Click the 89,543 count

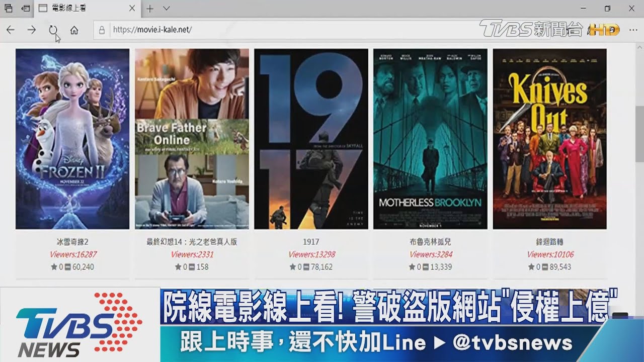coord(560,267)
